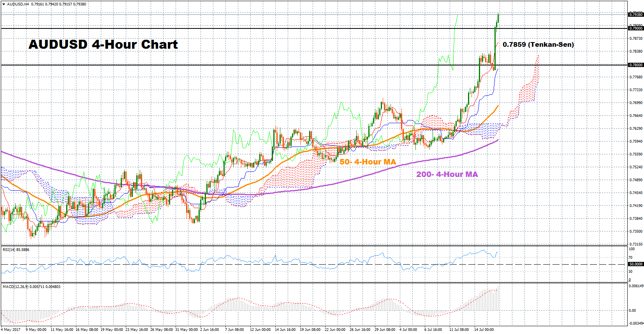Click the 0.74190 price axis label
644x334 pixels.
[636, 206]
